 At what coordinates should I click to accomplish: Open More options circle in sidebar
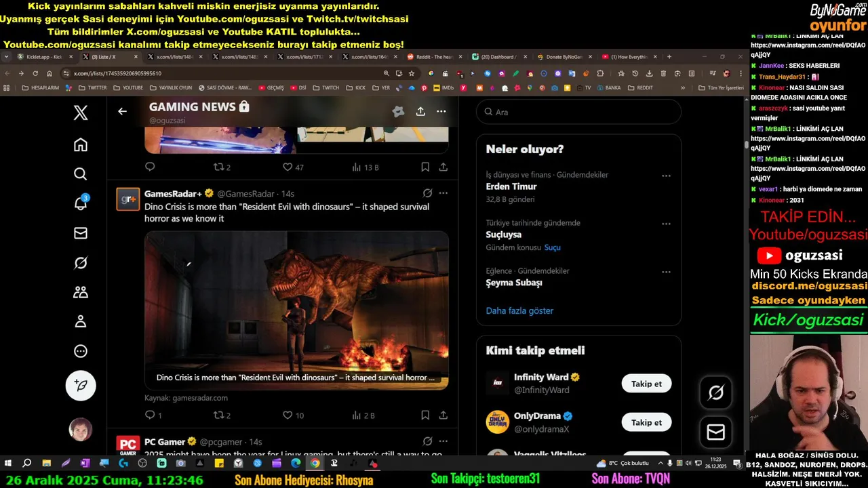81,351
